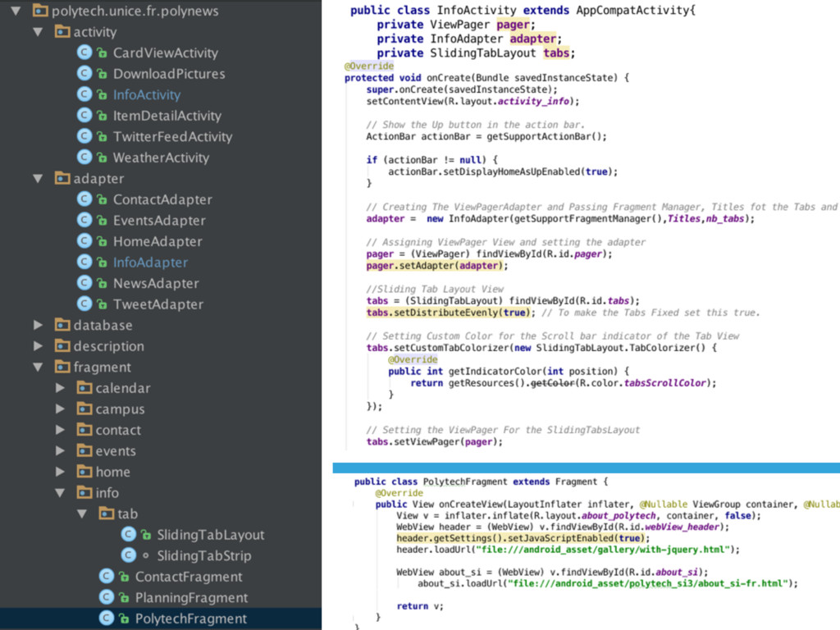Click the deprecated getColor method call
The image size is (840, 630).
tap(552, 382)
